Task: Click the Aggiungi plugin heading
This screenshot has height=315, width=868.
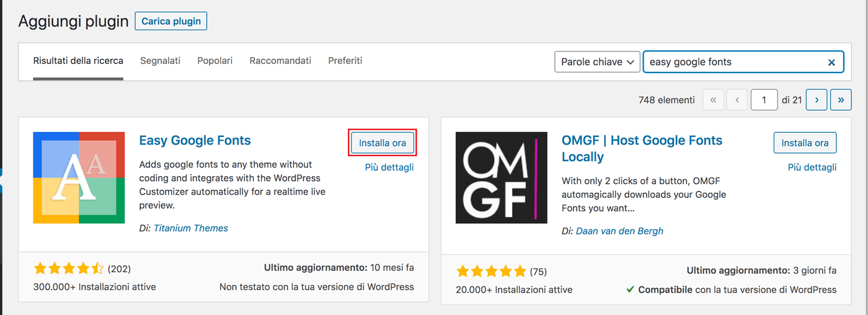Action: [x=74, y=21]
